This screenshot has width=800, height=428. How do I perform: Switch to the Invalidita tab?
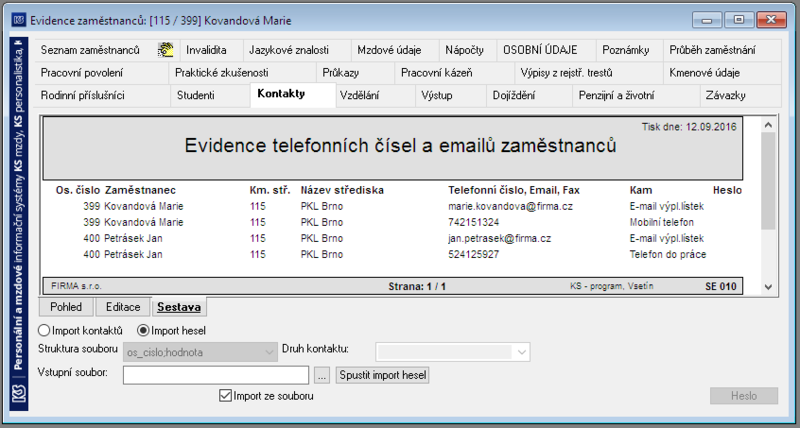tap(211, 50)
